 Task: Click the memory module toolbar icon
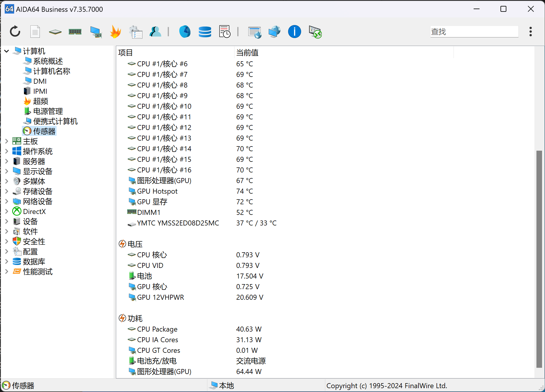pyautogui.click(x=75, y=32)
